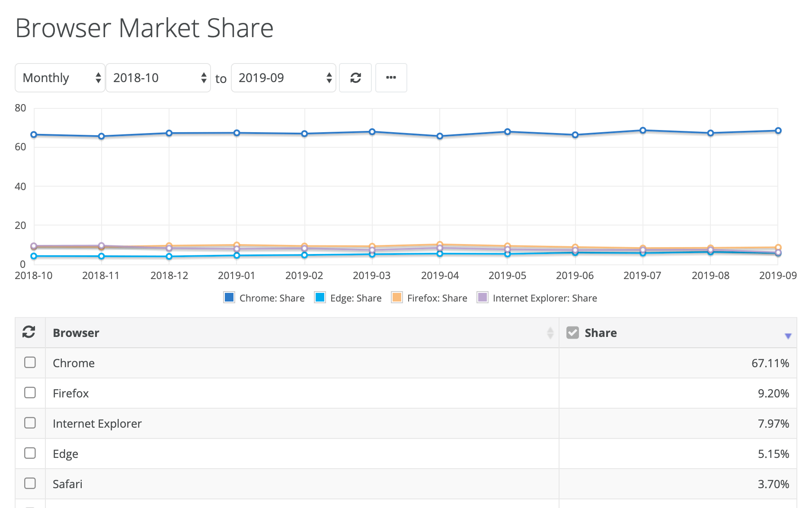Click the Chrome data point at 2019-04
812x508 pixels.
(x=440, y=136)
